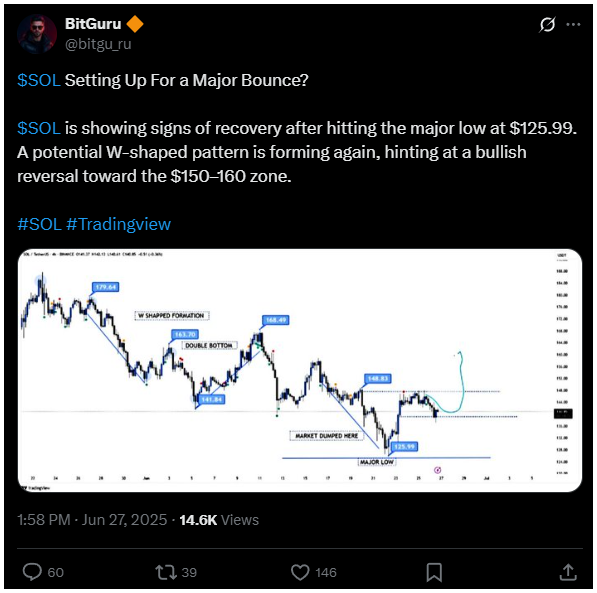Open the three-dot more options menu

coord(573,25)
